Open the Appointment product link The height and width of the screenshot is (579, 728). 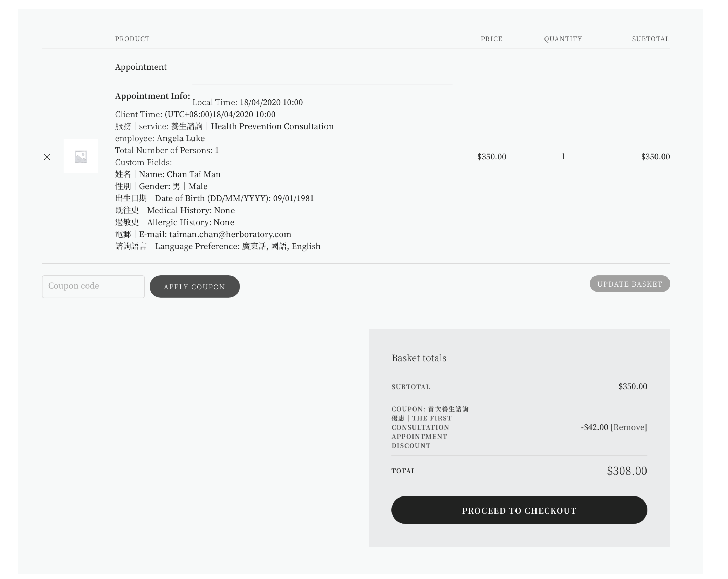pyautogui.click(x=141, y=67)
